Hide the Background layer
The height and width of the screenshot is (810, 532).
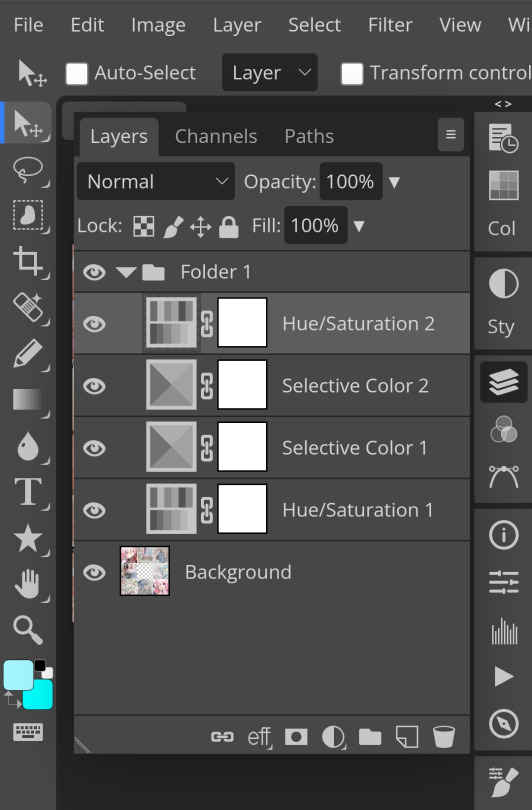click(x=95, y=572)
